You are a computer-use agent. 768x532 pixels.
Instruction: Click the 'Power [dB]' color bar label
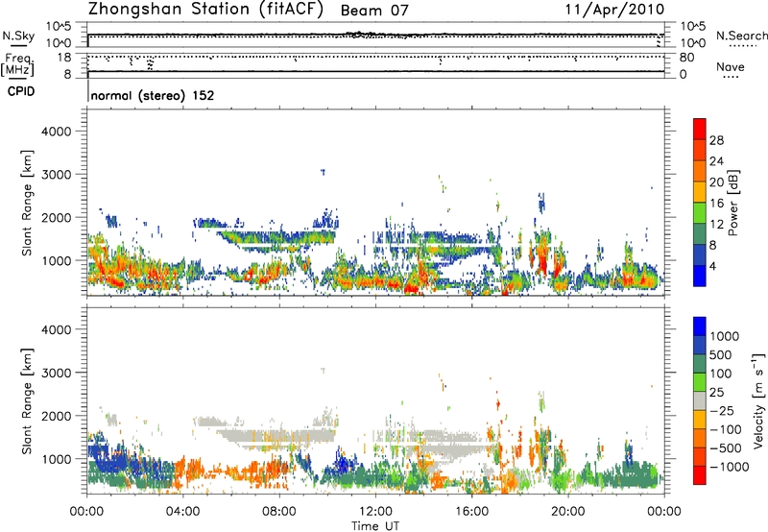(732, 203)
